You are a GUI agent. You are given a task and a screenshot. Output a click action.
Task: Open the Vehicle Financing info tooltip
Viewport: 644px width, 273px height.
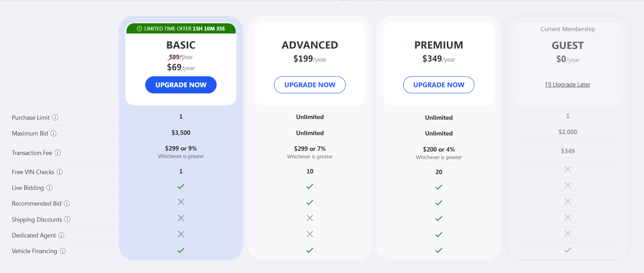click(63, 251)
